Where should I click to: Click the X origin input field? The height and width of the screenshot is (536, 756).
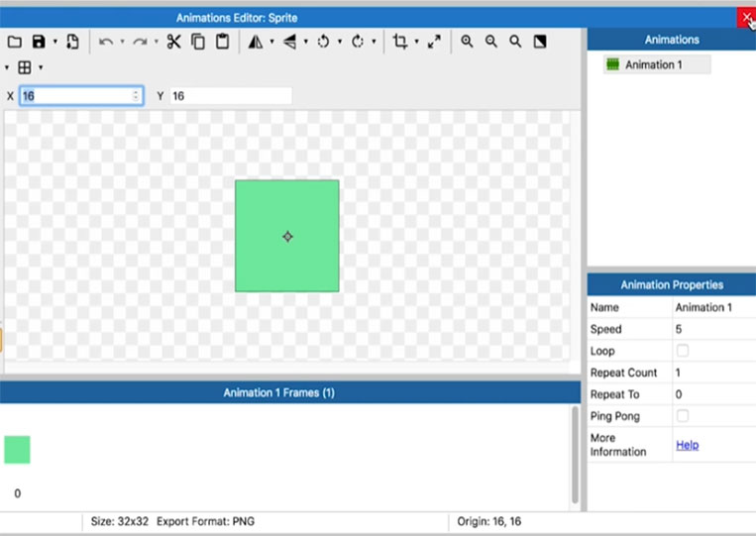tap(81, 96)
